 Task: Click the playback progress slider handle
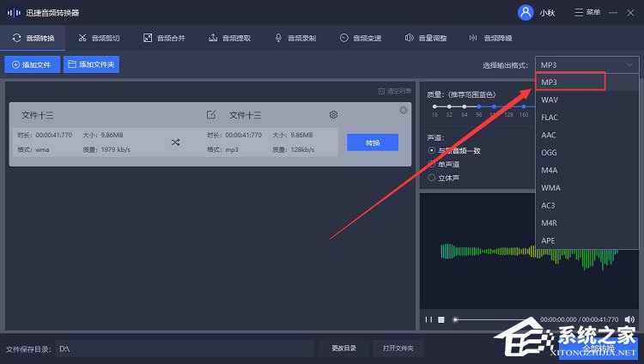tap(455, 319)
